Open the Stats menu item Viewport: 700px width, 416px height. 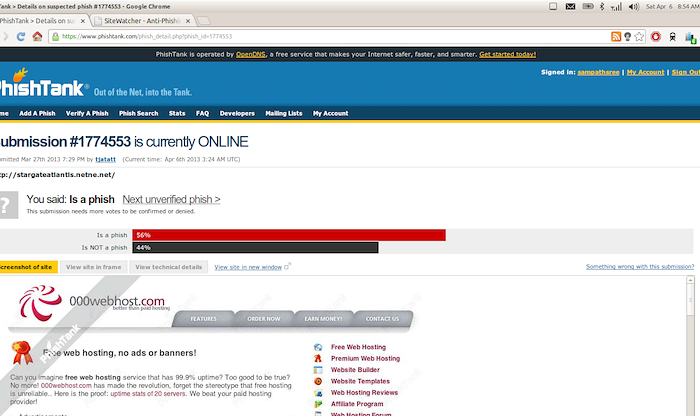[x=177, y=113]
